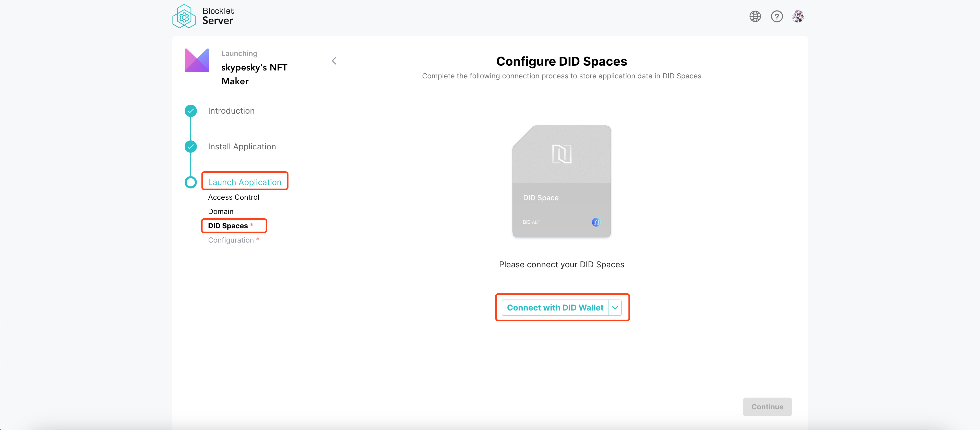
Task: Expand the Connect with DID Wallet dropdown arrow
Action: click(615, 307)
